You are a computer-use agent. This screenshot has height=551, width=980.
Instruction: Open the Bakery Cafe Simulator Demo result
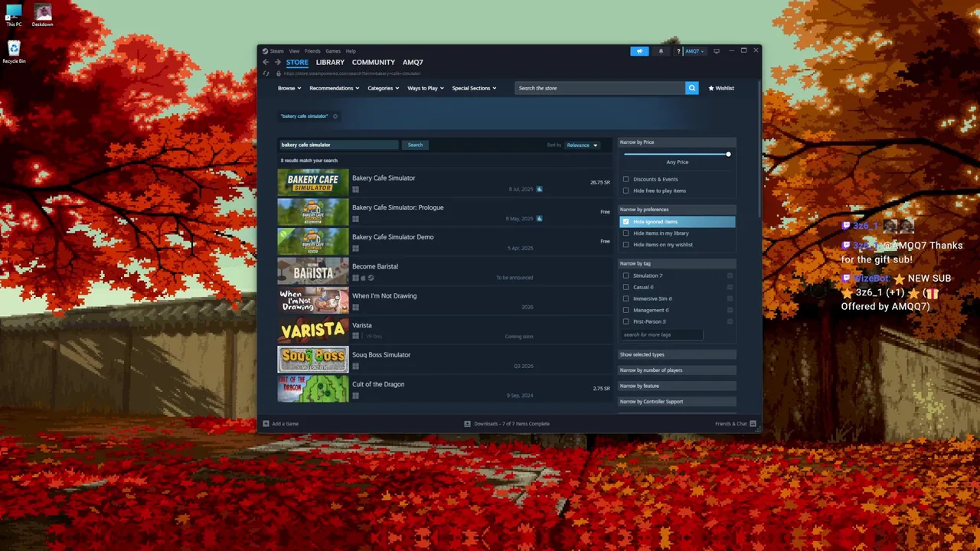pos(444,242)
